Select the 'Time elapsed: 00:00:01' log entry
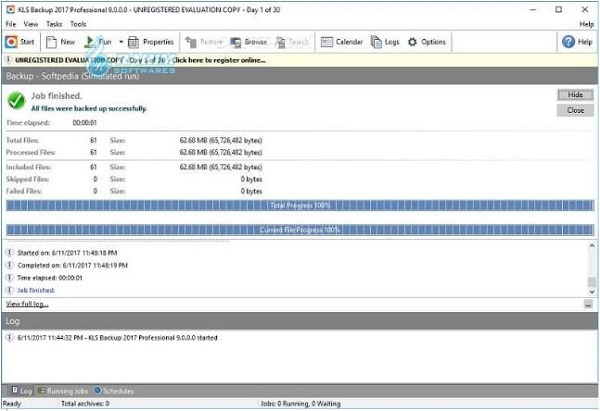Screen dimensions: 600x411 pyautogui.click(x=50, y=278)
